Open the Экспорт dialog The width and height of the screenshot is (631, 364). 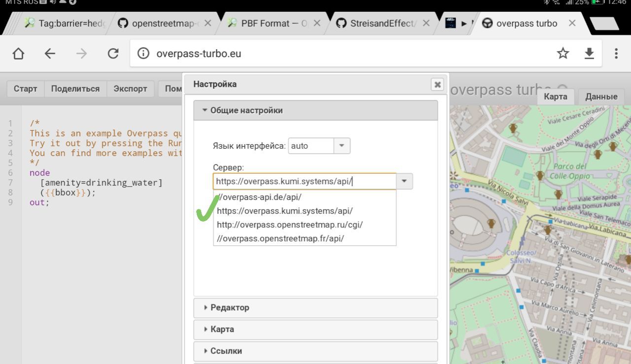click(130, 89)
